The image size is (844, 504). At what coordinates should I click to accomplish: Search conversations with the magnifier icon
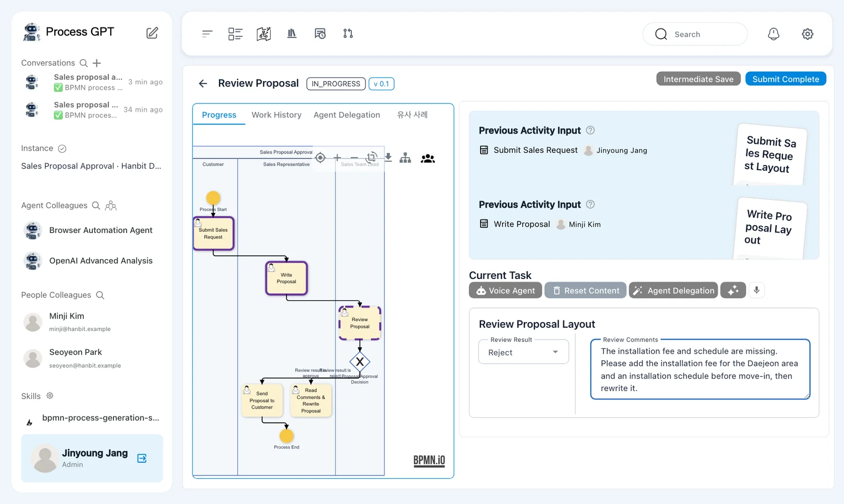pos(83,63)
